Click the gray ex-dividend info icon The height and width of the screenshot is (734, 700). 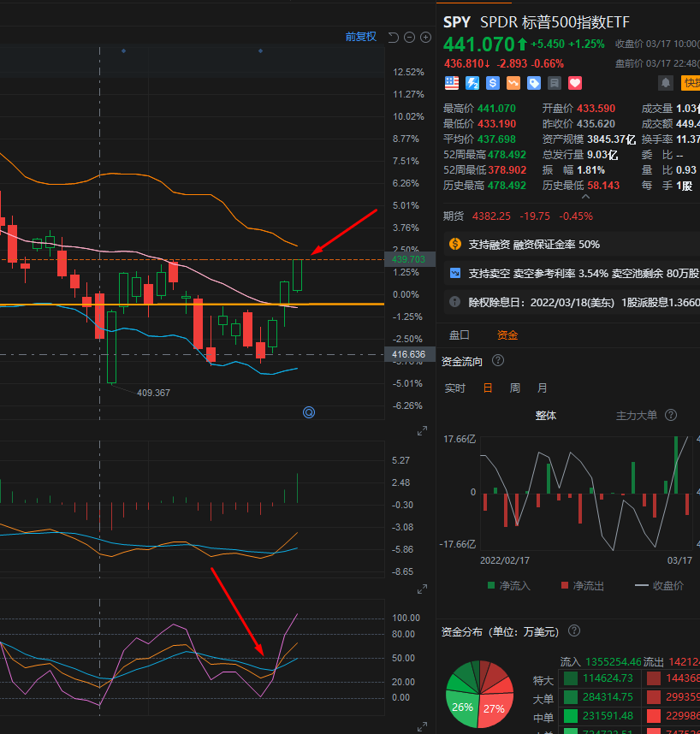pos(454,302)
